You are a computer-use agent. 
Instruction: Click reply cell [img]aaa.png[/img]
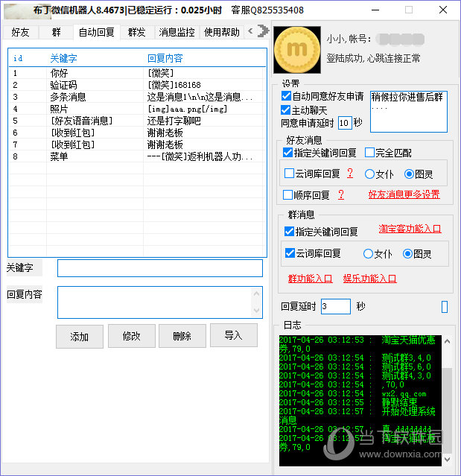pyautogui.click(x=187, y=109)
